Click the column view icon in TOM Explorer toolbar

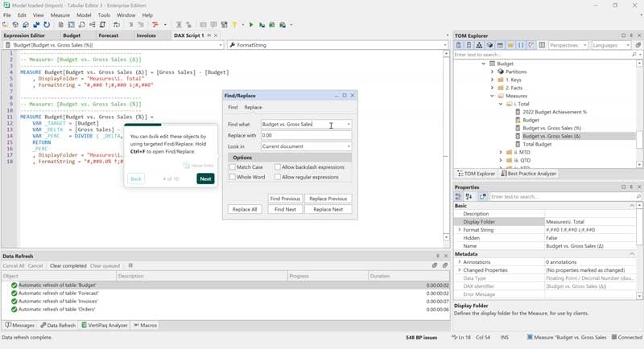coord(542,45)
